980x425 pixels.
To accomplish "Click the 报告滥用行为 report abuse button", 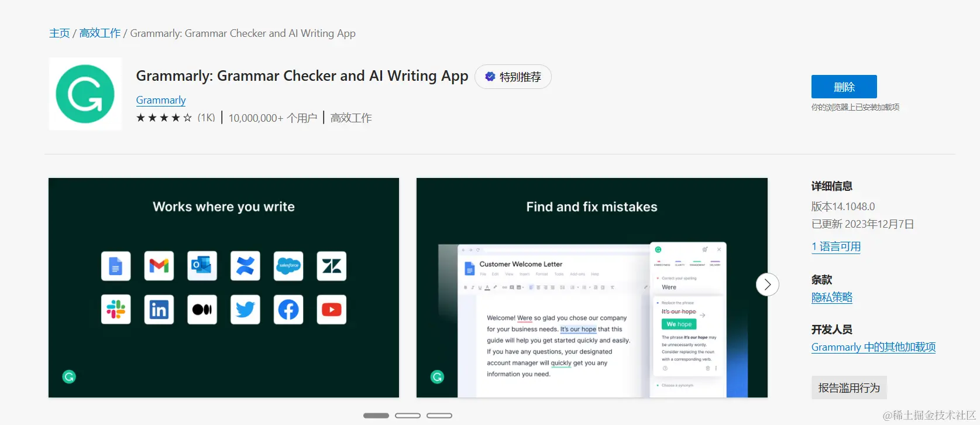I will click(849, 388).
